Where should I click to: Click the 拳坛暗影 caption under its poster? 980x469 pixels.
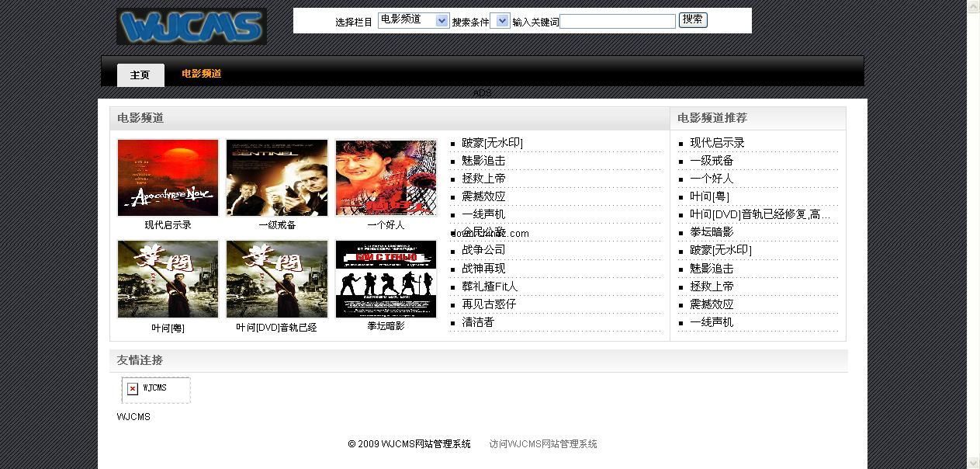click(x=386, y=326)
